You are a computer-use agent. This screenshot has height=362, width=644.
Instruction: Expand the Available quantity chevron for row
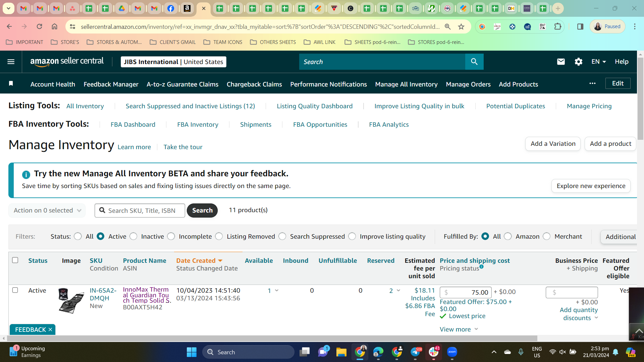pos(277,290)
